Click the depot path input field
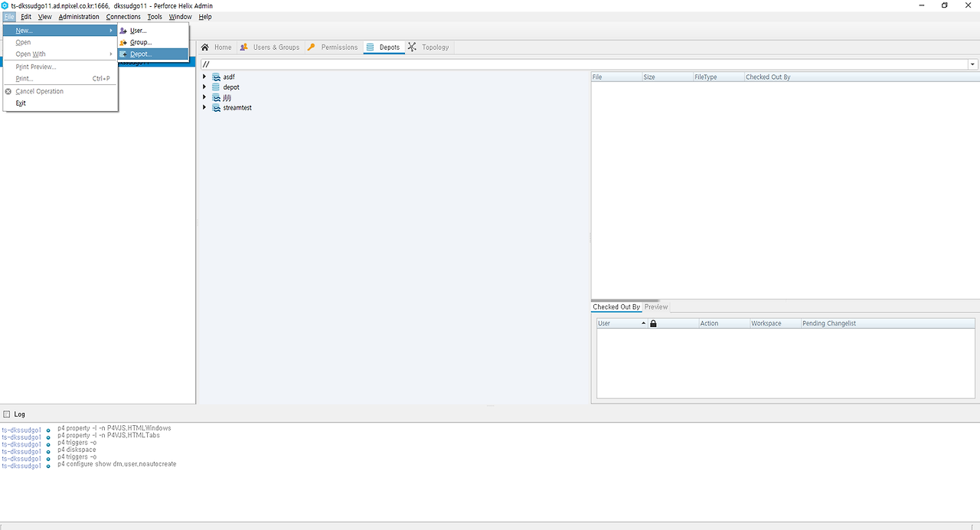 coord(583,65)
